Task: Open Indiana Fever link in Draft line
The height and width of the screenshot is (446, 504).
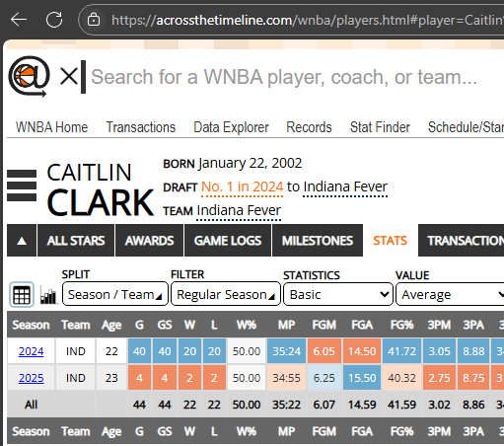Action: point(345,186)
